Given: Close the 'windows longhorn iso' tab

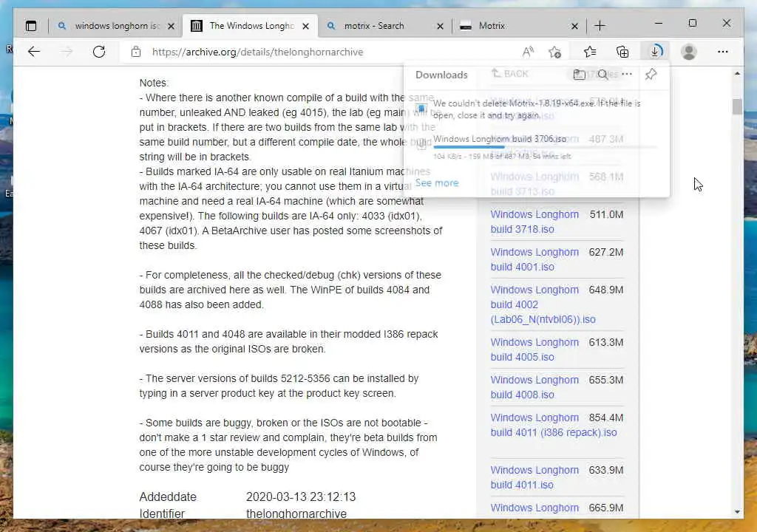Looking at the screenshot, I should (171, 26).
